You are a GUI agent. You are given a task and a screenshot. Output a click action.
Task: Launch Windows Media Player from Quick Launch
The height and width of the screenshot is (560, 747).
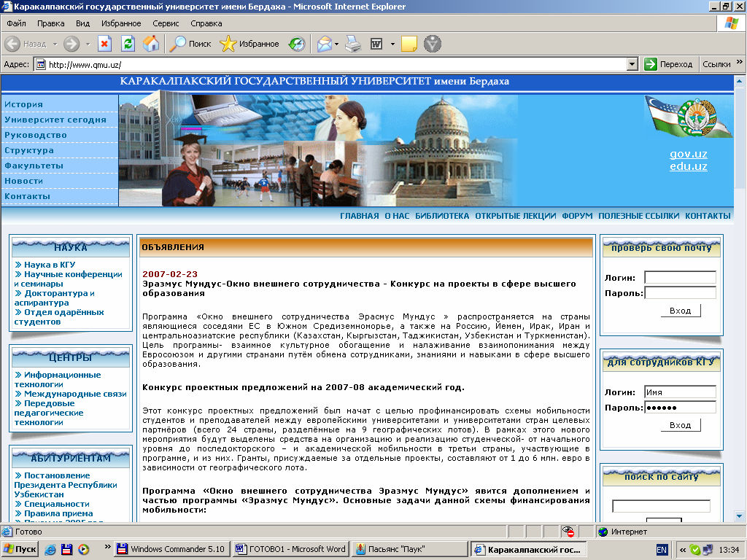coord(83,550)
